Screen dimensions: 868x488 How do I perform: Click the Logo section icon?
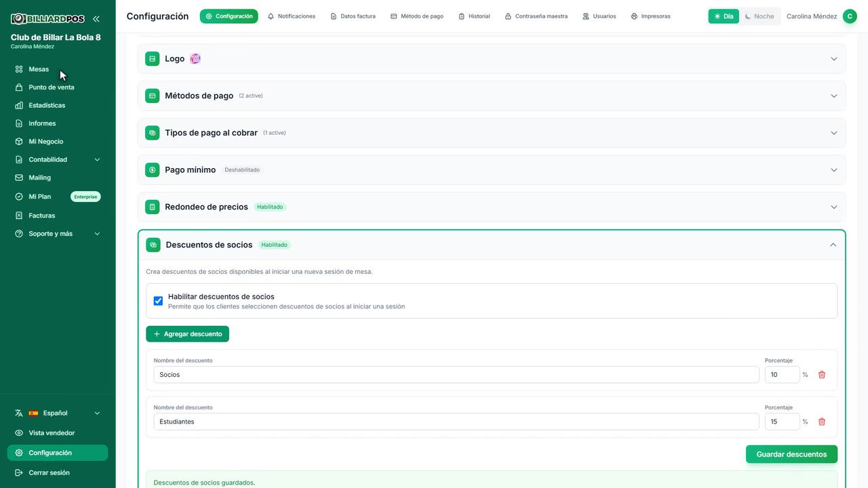153,59
